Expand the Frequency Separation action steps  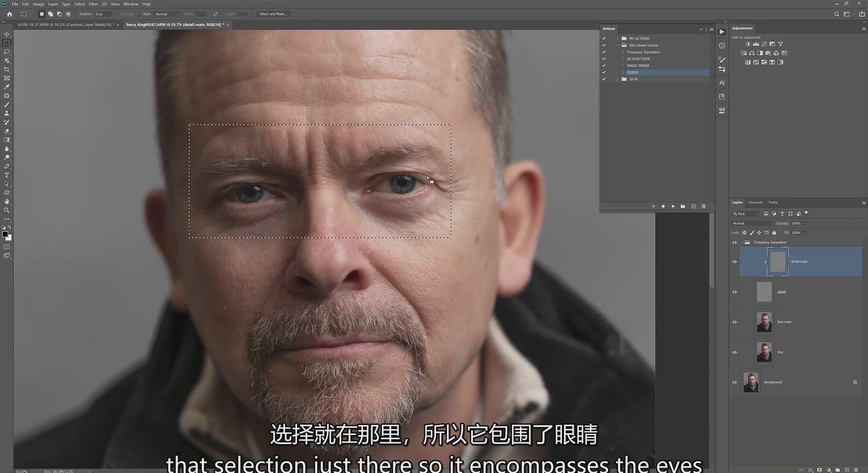(x=623, y=52)
